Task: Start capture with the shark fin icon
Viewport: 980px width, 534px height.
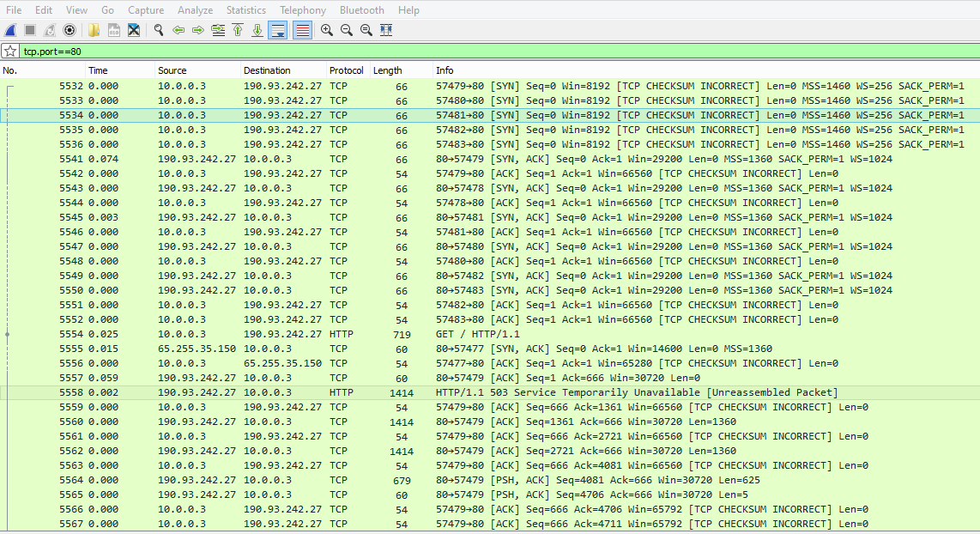Action: [x=11, y=30]
